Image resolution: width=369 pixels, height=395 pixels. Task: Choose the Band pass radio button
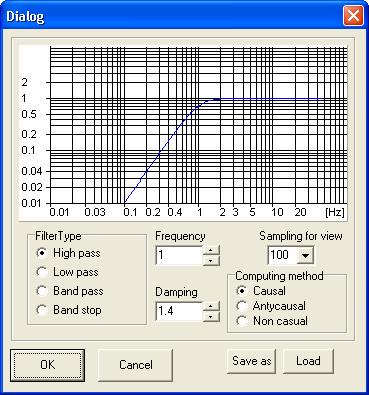70,291
